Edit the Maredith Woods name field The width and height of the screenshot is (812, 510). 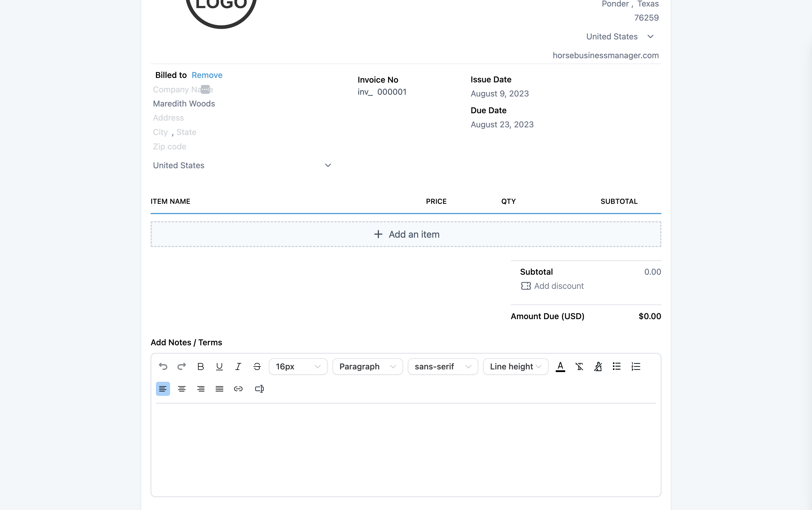click(x=184, y=104)
